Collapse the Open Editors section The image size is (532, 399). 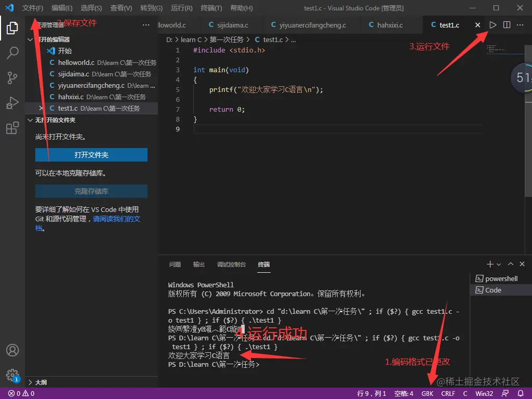point(30,39)
